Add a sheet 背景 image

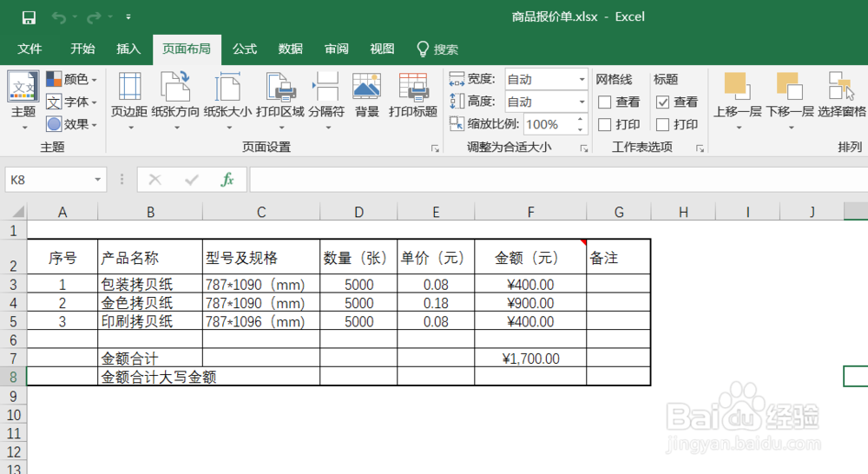click(x=366, y=95)
